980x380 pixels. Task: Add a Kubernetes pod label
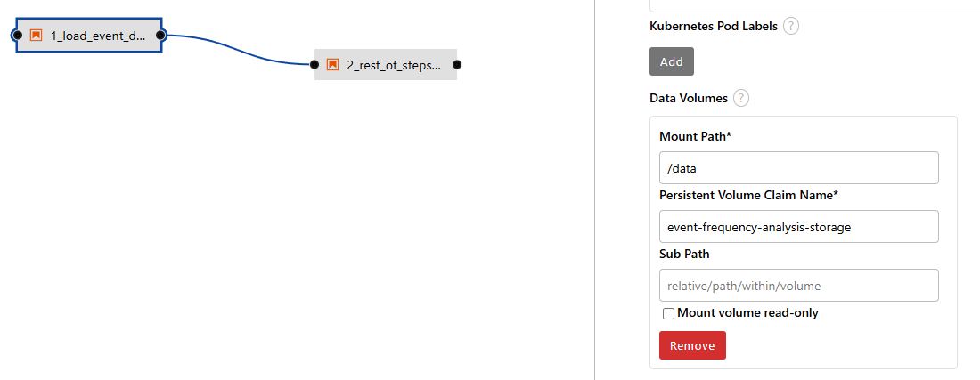pos(671,61)
